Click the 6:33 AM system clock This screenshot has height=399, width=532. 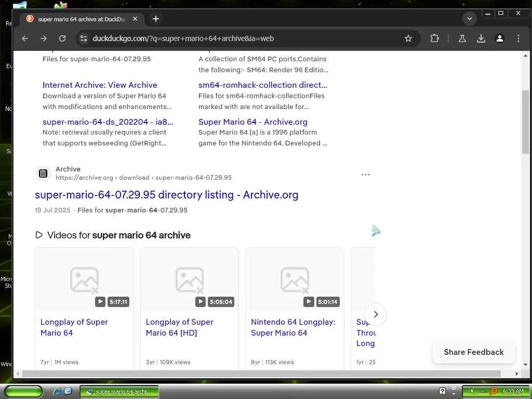pos(513,392)
